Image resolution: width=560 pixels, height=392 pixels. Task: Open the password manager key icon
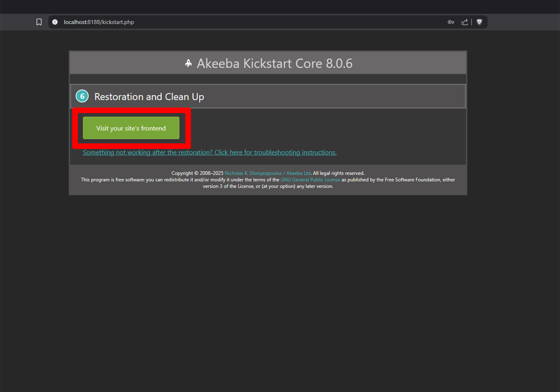click(451, 22)
